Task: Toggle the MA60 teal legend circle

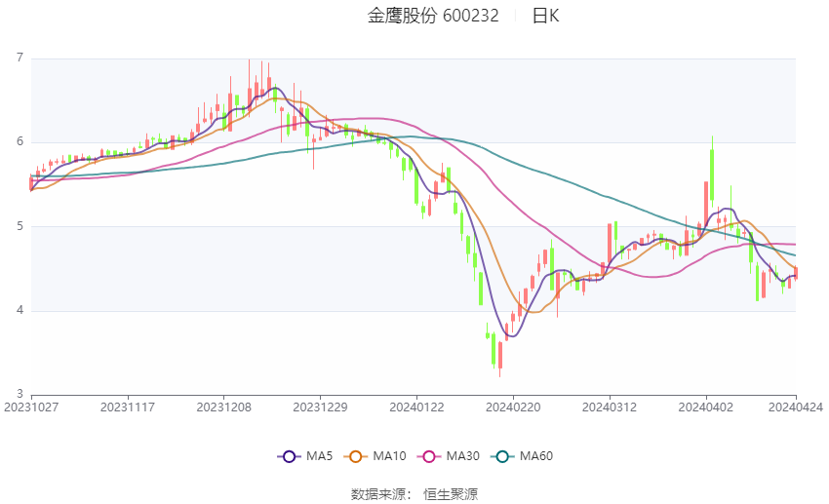Action: 502,456
